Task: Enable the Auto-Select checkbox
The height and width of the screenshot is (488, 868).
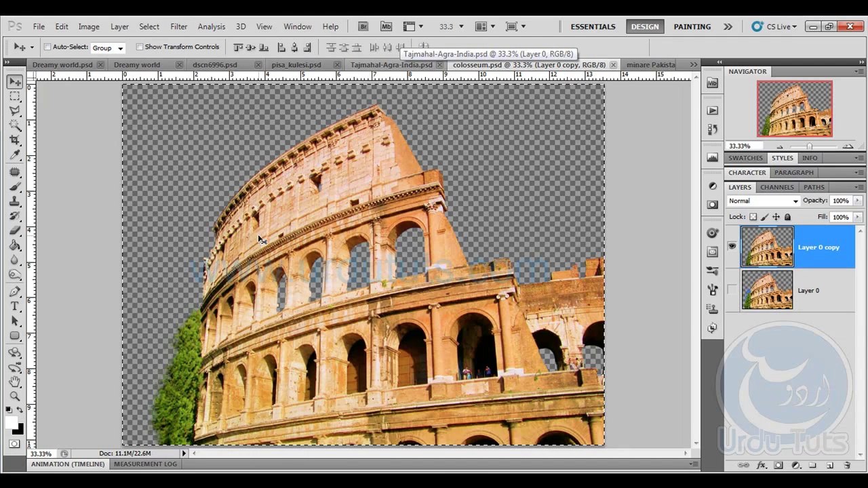Action: pyautogui.click(x=47, y=47)
